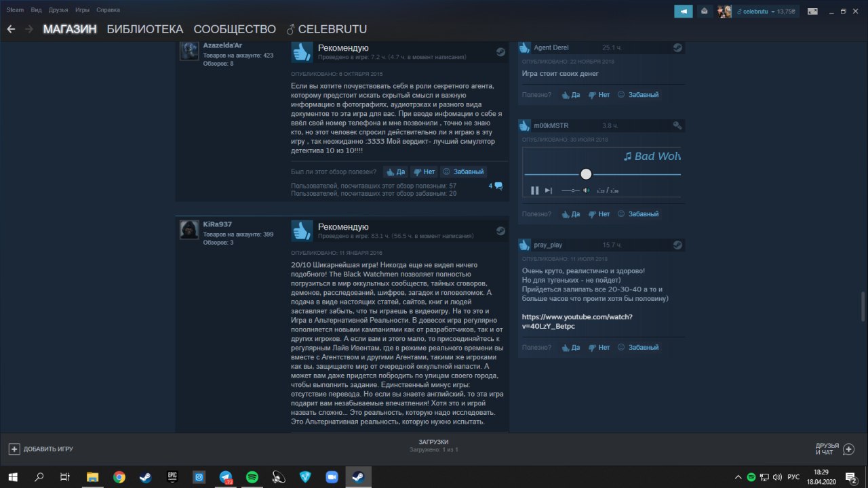Vote Нет on m00kMSTR's review
This screenshot has width=868, height=488.
click(x=599, y=214)
